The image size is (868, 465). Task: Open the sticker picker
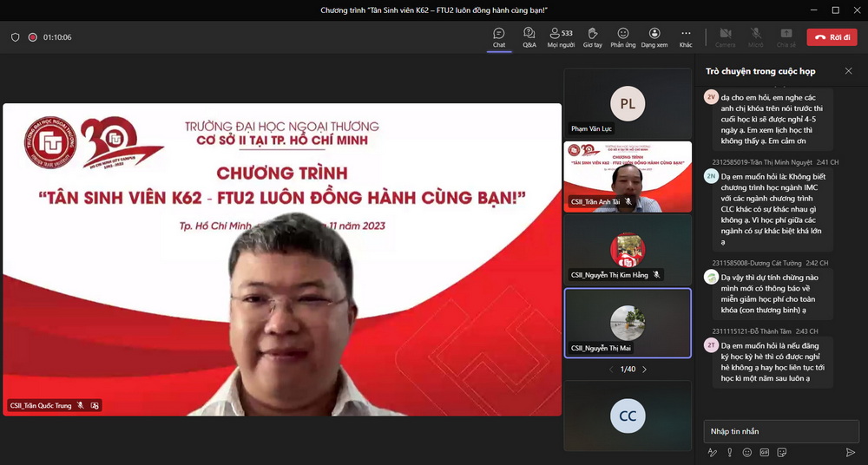782,452
